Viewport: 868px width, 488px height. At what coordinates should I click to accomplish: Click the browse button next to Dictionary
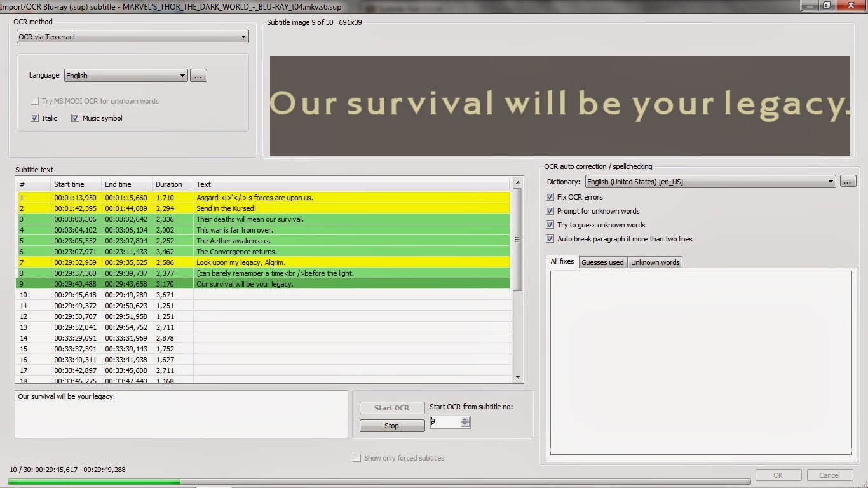pyautogui.click(x=848, y=182)
